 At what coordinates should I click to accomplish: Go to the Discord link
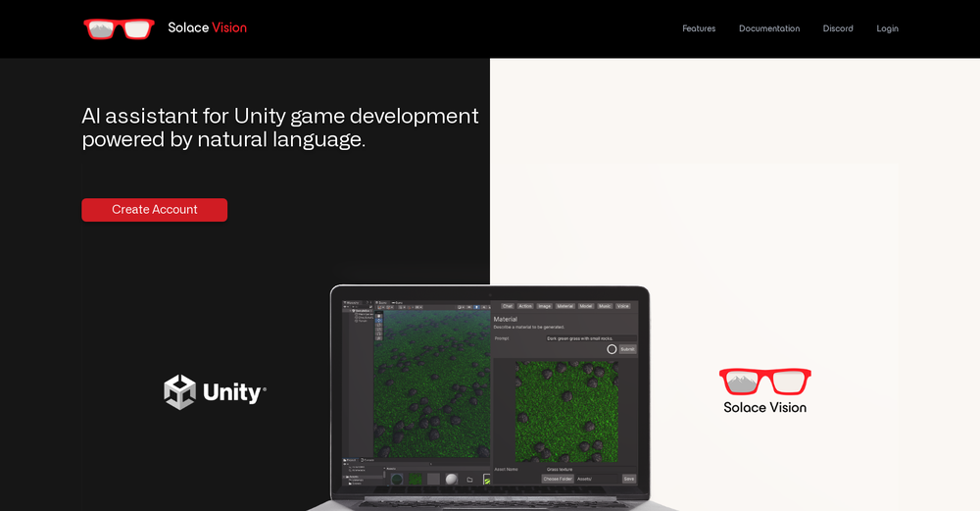coord(837,28)
